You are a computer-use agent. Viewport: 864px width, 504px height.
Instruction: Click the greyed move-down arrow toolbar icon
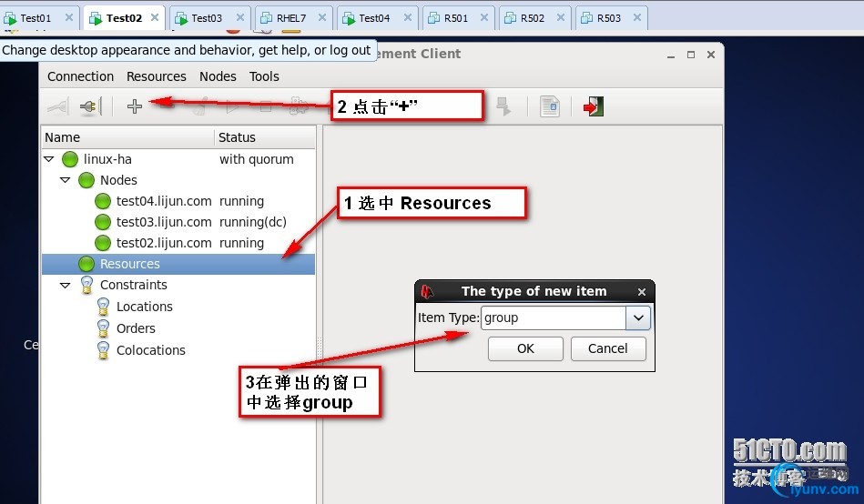click(503, 106)
